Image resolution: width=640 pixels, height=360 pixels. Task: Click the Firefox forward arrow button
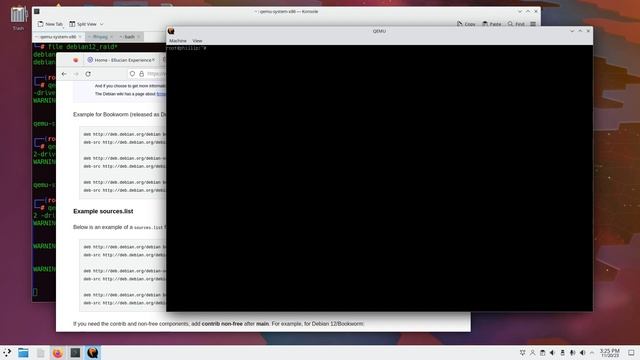76,74
